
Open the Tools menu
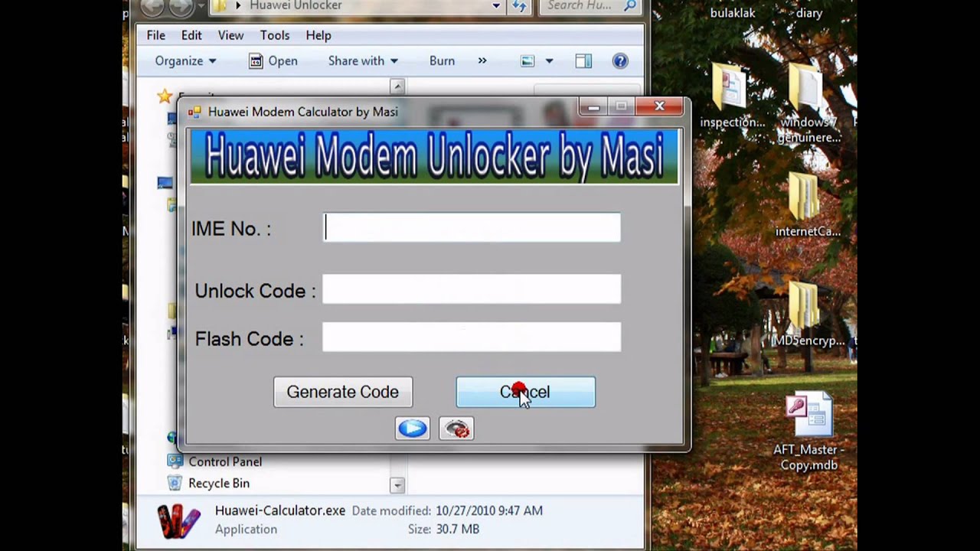point(275,35)
